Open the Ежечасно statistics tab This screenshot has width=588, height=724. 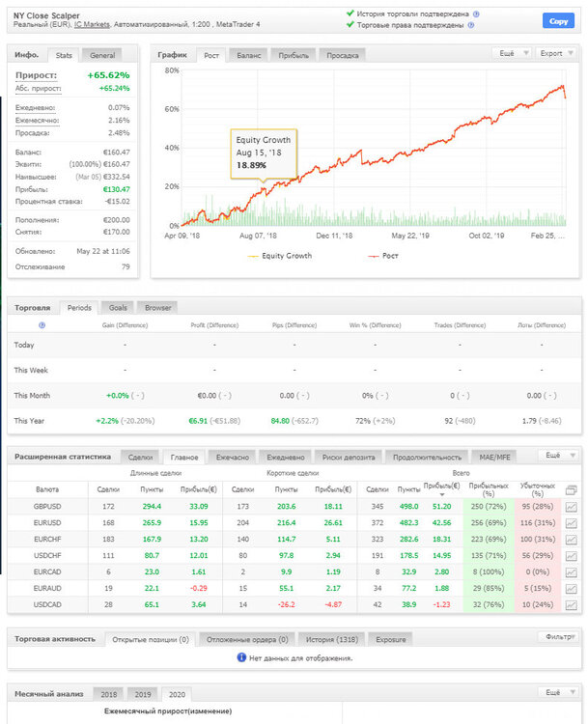[233, 458]
